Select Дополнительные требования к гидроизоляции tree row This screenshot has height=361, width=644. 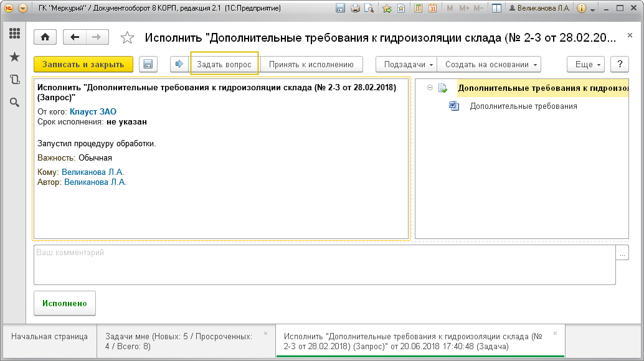(543, 88)
